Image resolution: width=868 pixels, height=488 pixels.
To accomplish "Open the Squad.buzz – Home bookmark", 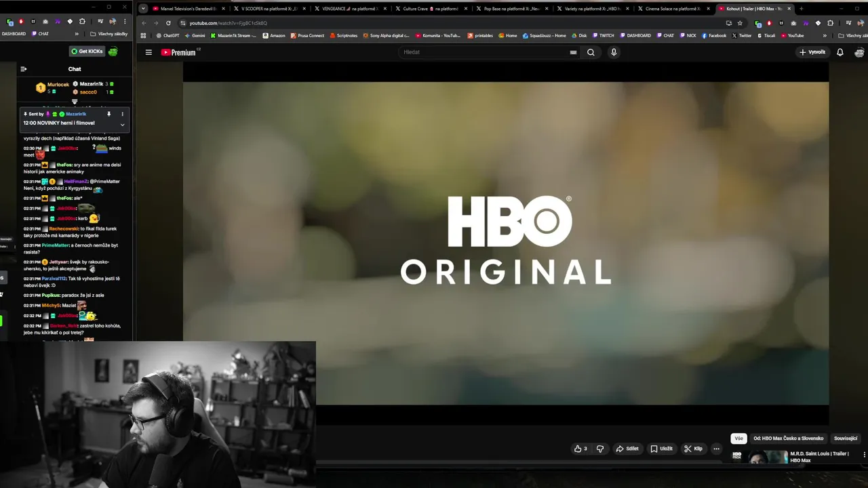I will [544, 35].
